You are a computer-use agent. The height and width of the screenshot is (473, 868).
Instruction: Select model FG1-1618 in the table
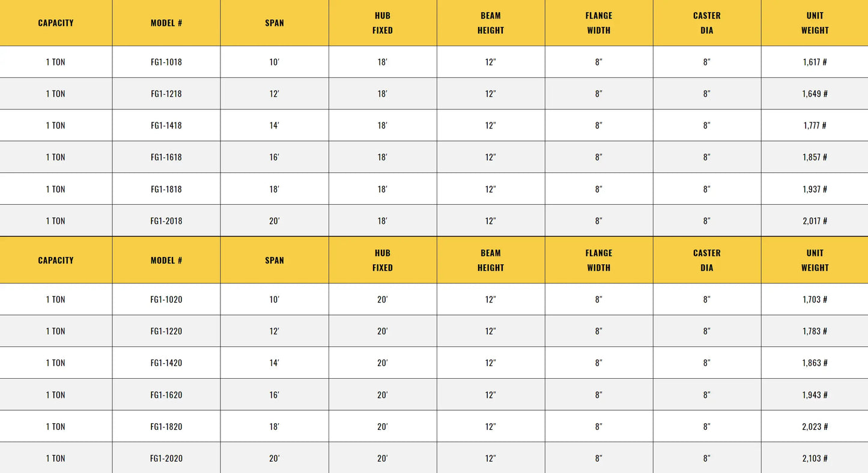click(x=166, y=157)
